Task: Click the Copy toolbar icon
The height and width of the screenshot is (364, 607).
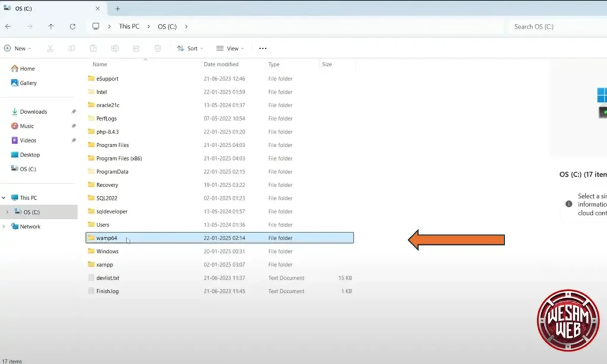Action: pyautogui.click(x=72, y=49)
